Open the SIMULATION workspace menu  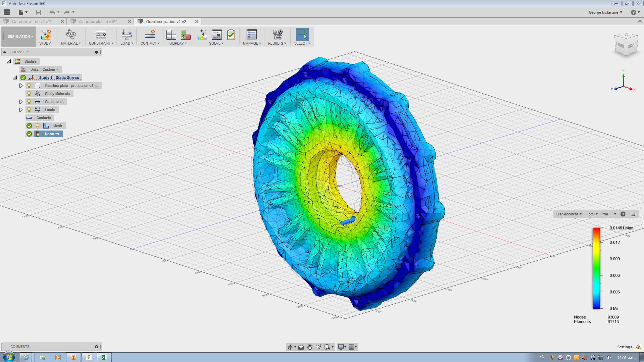coord(18,36)
